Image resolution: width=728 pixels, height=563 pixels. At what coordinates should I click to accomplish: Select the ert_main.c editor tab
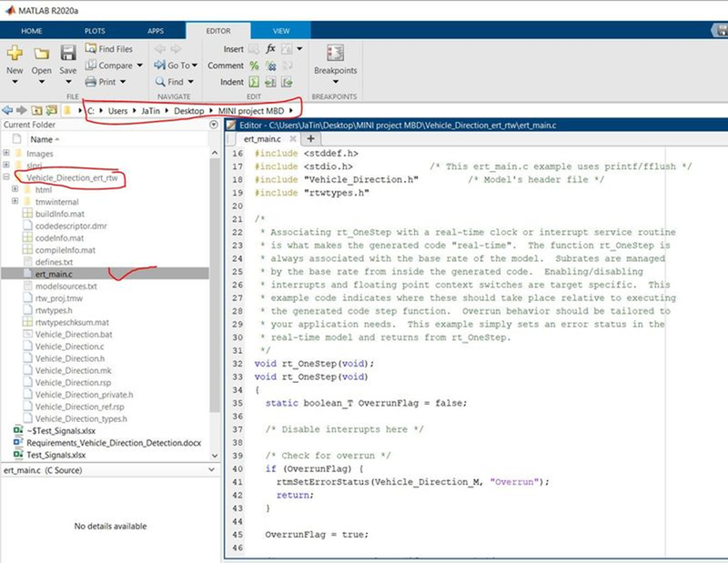click(262, 139)
